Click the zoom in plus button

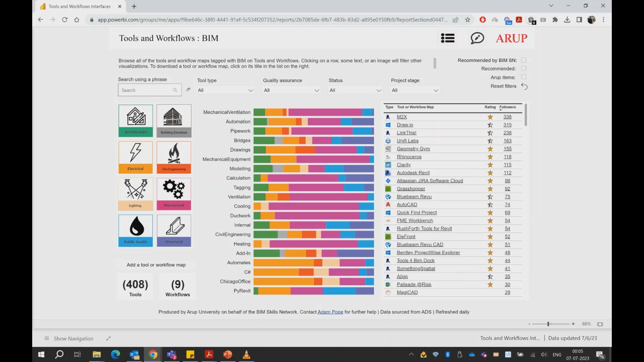click(573, 324)
